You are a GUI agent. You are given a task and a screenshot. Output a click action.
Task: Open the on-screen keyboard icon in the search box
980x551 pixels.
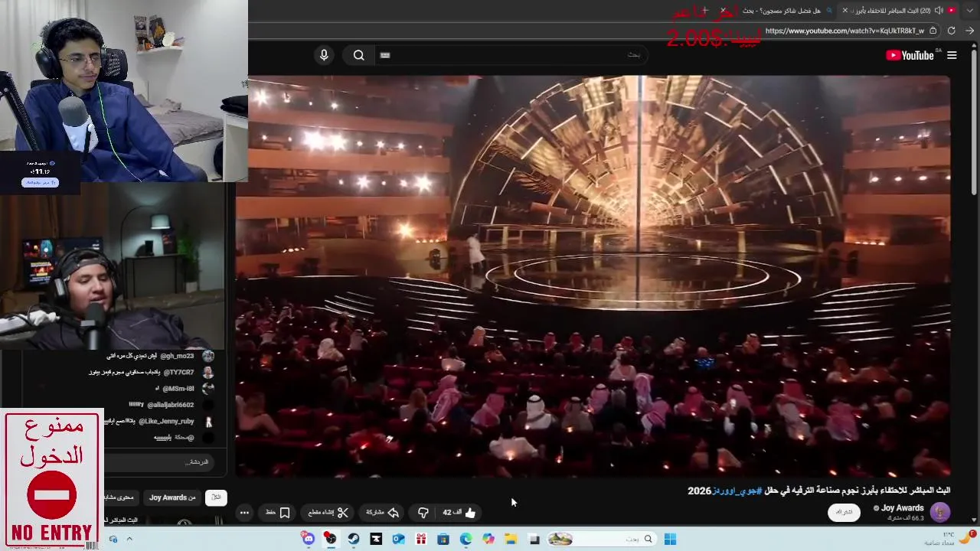click(x=385, y=55)
